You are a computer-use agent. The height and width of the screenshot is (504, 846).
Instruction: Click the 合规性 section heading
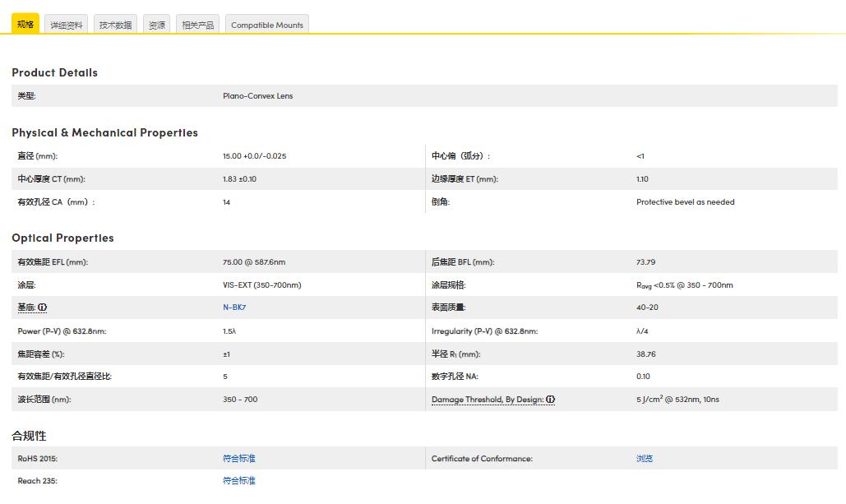coord(29,436)
